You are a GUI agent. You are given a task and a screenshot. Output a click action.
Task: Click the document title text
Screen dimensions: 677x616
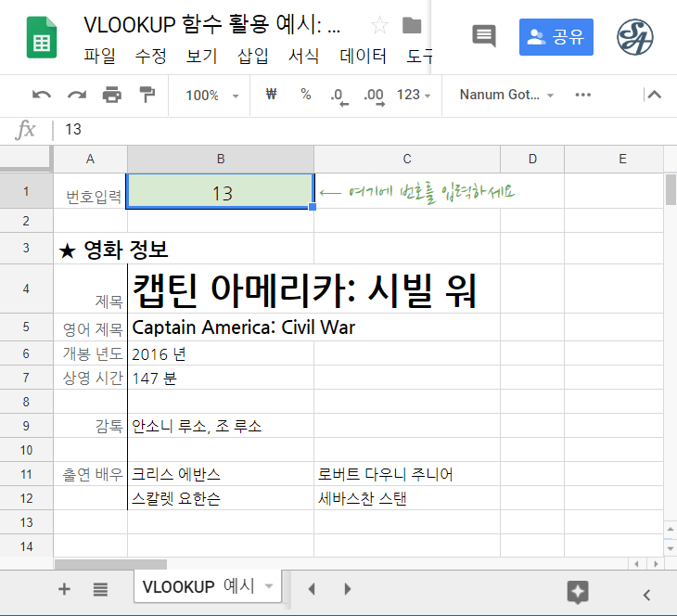tap(211, 25)
